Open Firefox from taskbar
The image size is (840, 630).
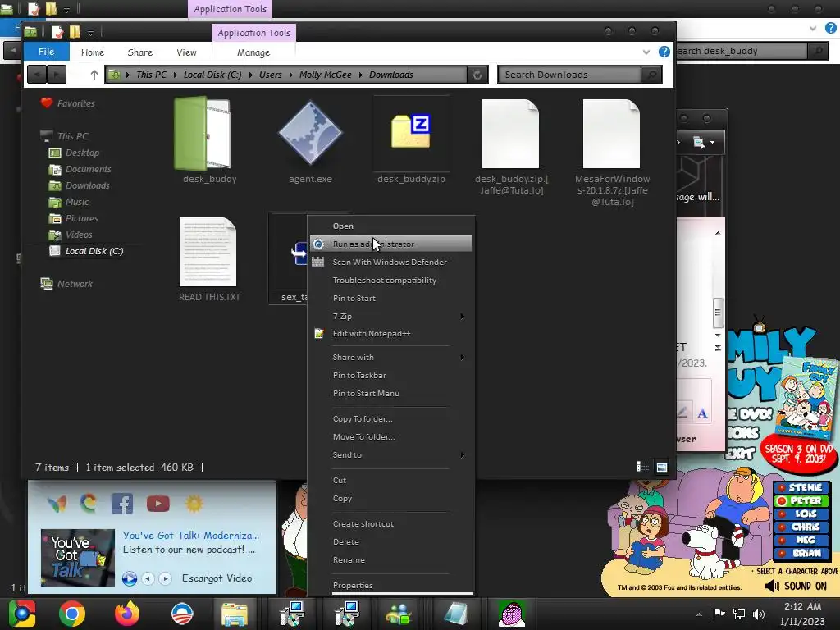point(127,614)
